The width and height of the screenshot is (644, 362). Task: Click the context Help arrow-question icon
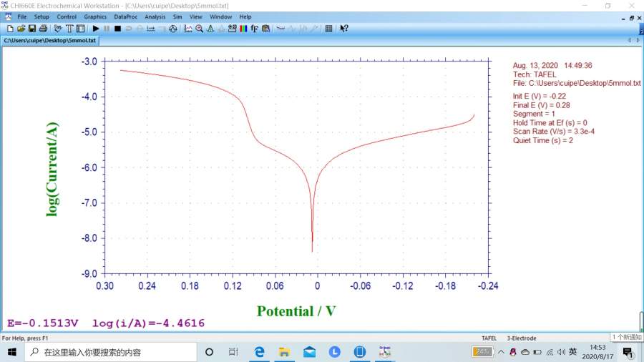tap(344, 29)
